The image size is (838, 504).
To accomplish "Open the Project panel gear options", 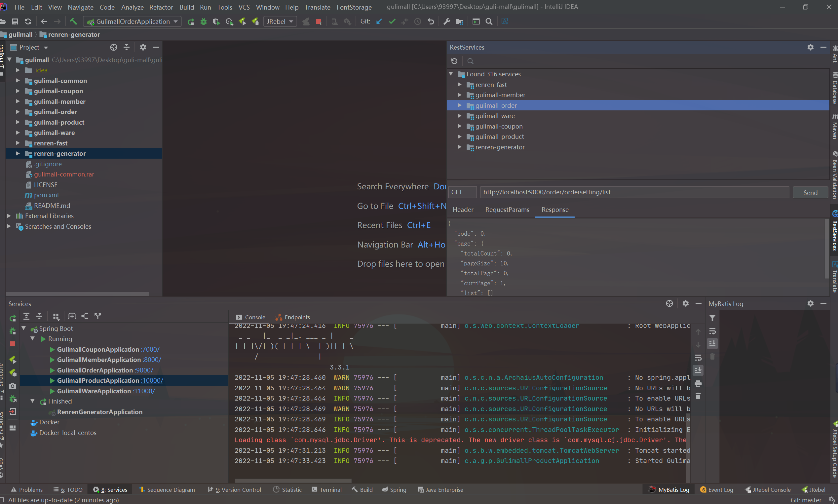I will tap(143, 47).
